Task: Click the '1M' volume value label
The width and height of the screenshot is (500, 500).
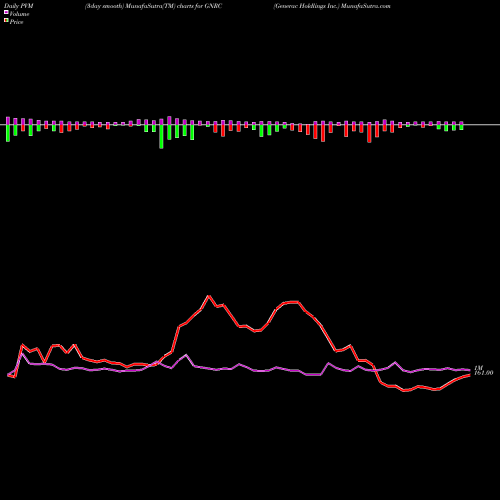Action: tap(478, 368)
